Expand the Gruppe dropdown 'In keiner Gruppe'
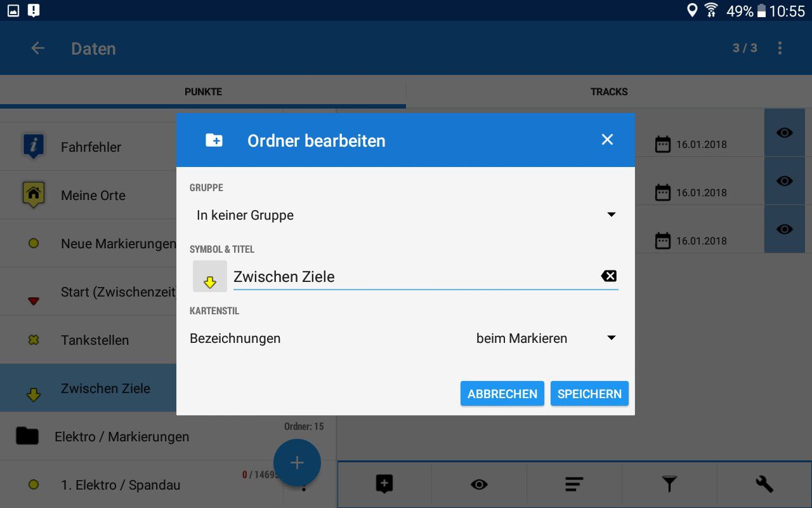This screenshot has height=508, width=812. (x=405, y=215)
